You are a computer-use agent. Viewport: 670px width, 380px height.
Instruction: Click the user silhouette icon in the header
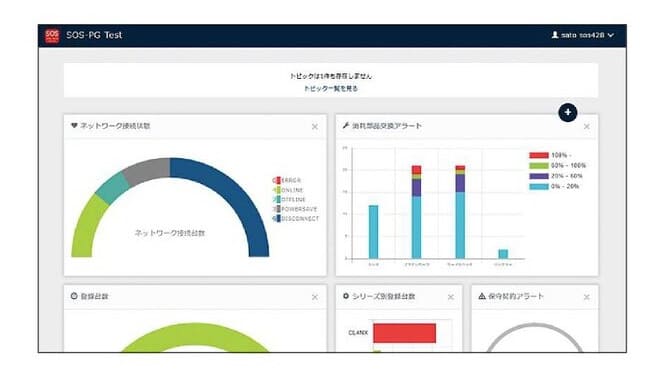(555, 35)
